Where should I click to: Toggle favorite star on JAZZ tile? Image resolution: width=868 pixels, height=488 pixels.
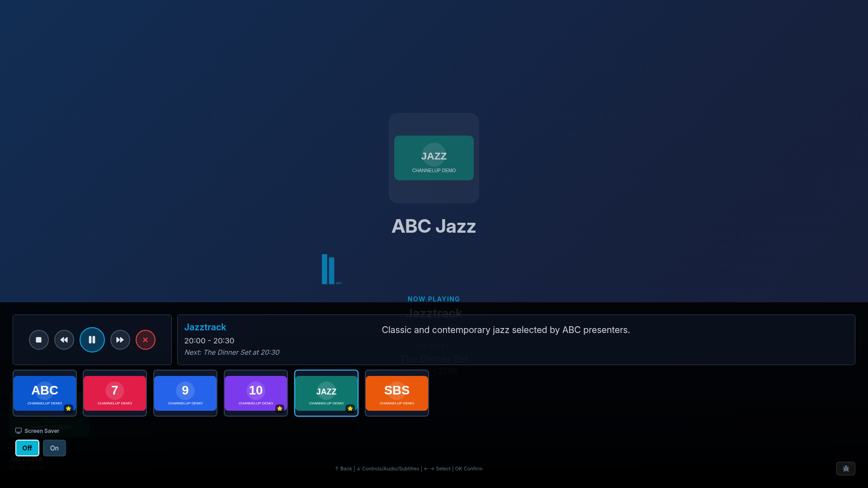(350, 408)
